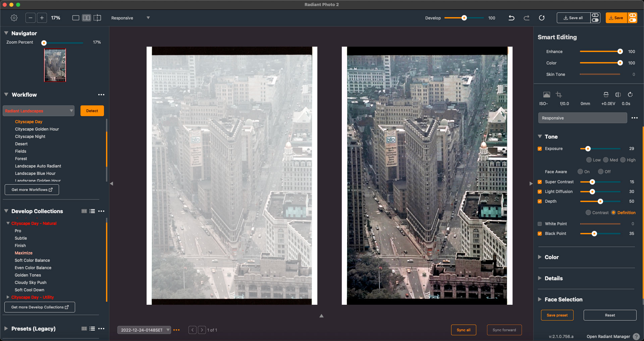Click the Save preset button
This screenshot has width=644, height=341.
[557, 315]
